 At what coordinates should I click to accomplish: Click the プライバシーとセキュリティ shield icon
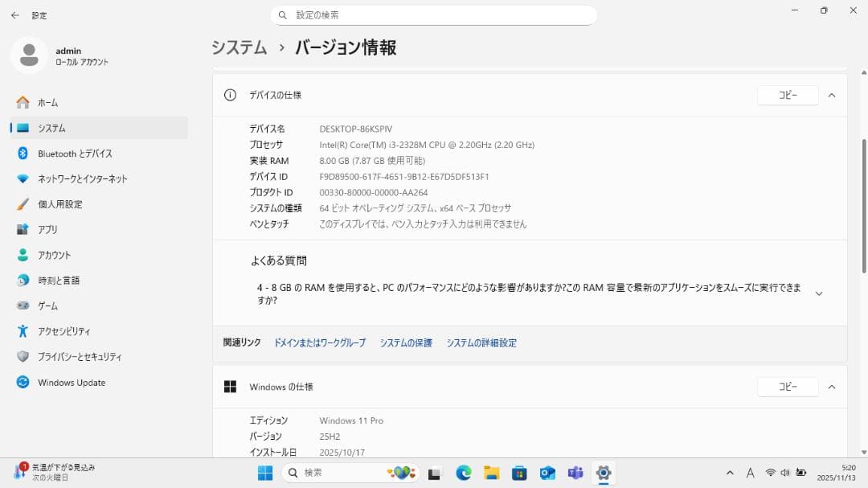(x=23, y=357)
